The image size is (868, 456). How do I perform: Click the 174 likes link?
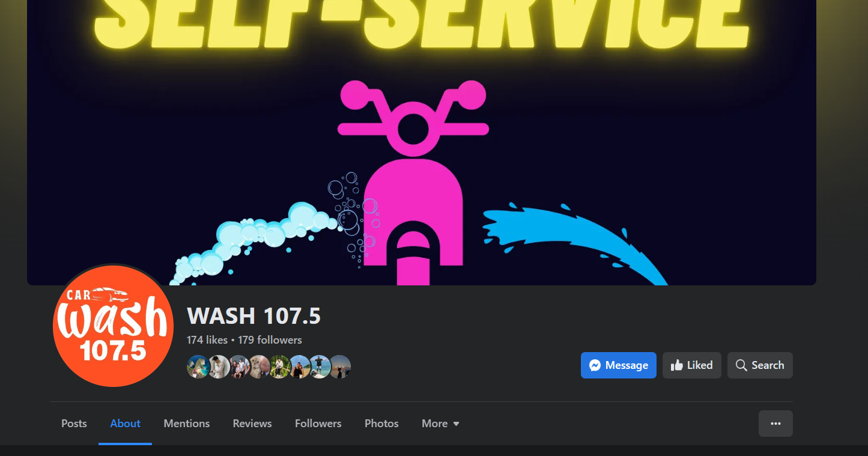[207, 340]
